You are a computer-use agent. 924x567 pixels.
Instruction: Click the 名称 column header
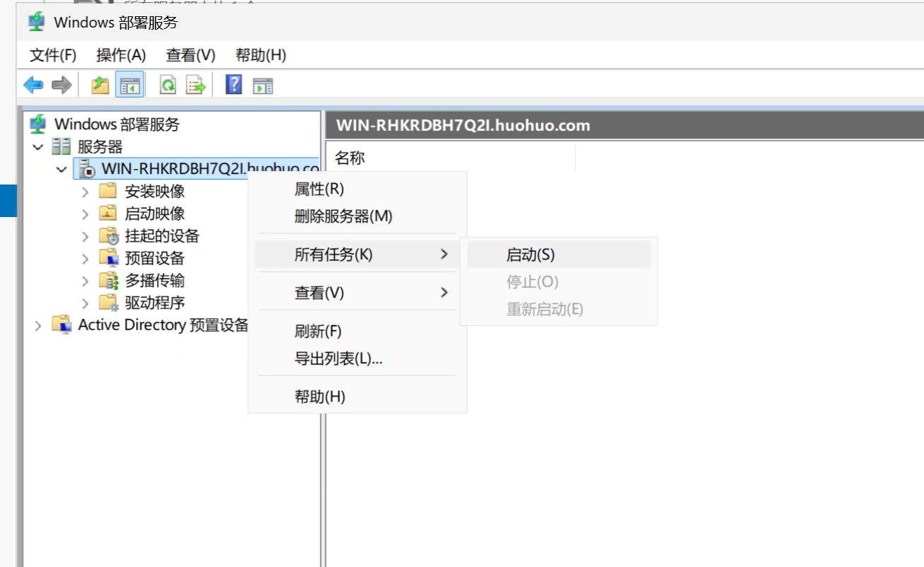pos(450,158)
